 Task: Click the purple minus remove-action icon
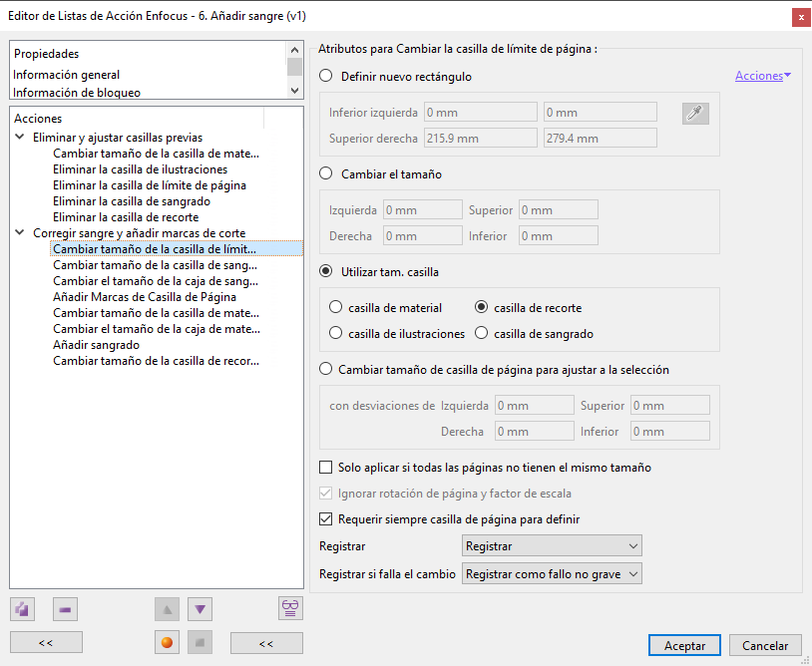[65, 609]
